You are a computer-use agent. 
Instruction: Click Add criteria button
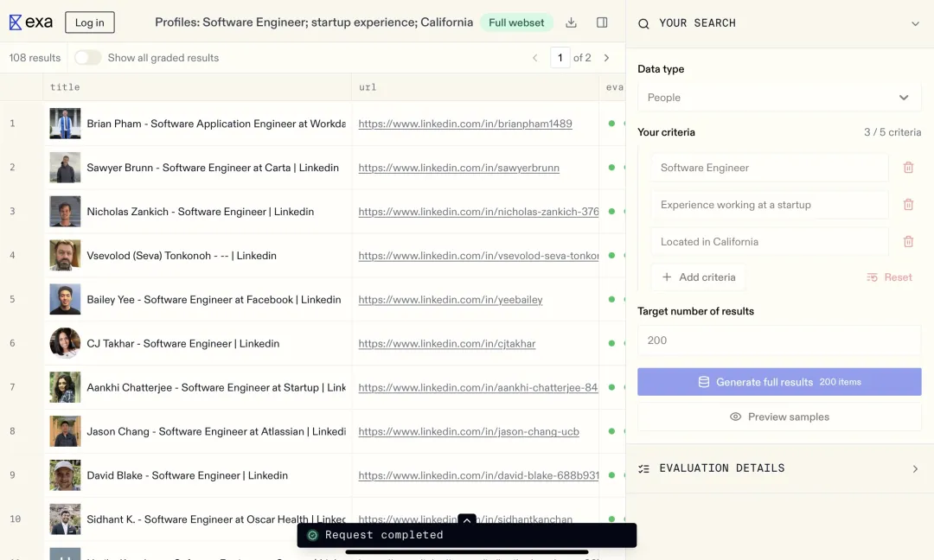(x=699, y=277)
